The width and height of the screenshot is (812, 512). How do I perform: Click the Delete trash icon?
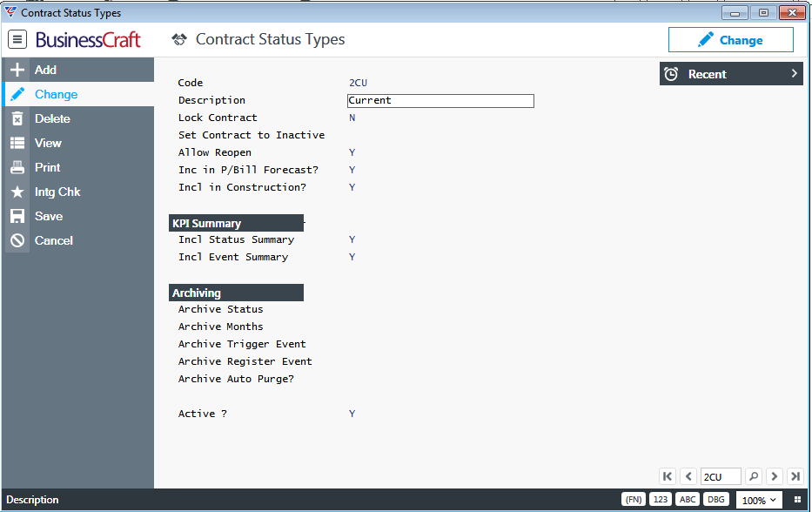click(17, 118)
